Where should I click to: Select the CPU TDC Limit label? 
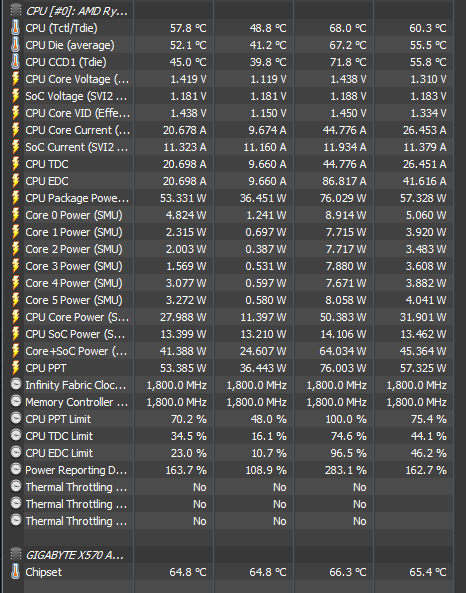[59, 436]
